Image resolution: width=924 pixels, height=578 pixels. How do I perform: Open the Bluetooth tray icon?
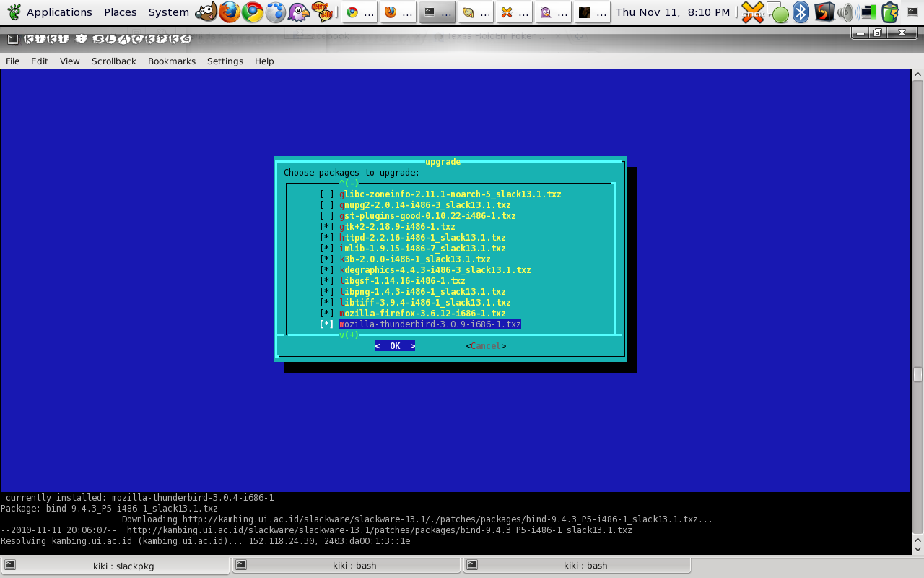[801, 12]
